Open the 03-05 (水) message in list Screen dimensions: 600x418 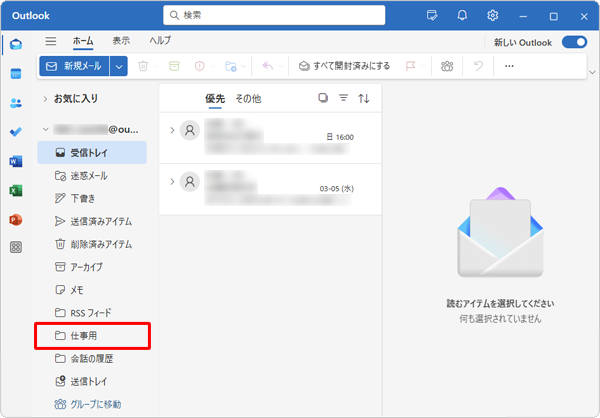click(270, 189)
